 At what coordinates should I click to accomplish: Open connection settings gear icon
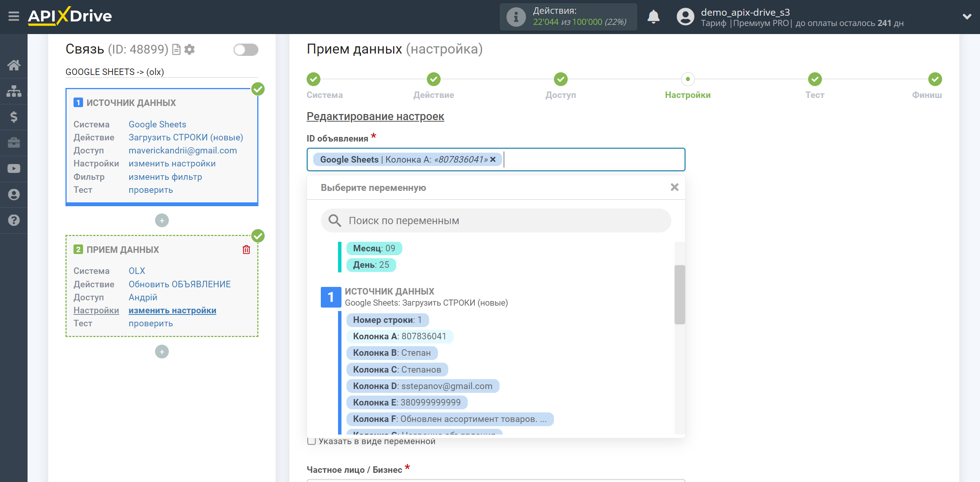point(189,49)
